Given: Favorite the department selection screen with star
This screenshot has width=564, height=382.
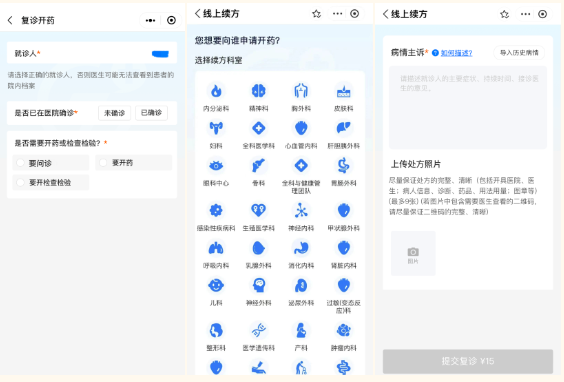Looking at the screenshot, I should click(317, 14).
